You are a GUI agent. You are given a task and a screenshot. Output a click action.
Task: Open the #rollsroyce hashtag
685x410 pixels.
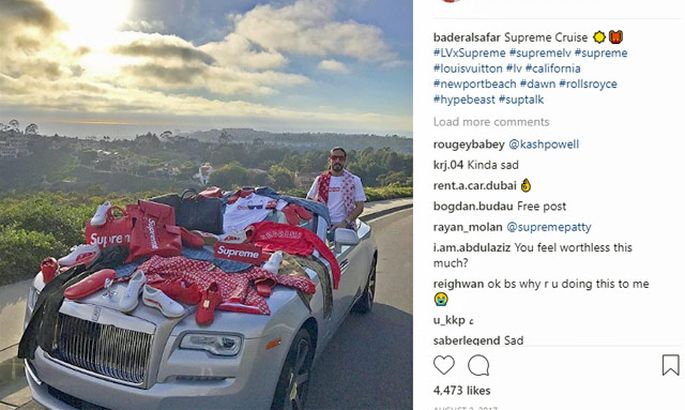tap(588, 84)
